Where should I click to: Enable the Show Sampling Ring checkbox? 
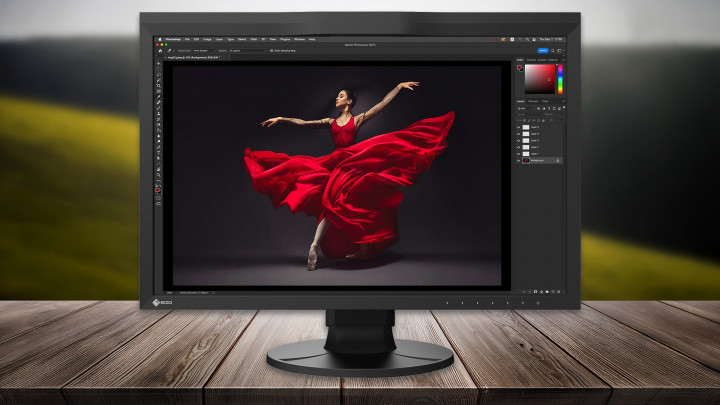tap(271, 51)
